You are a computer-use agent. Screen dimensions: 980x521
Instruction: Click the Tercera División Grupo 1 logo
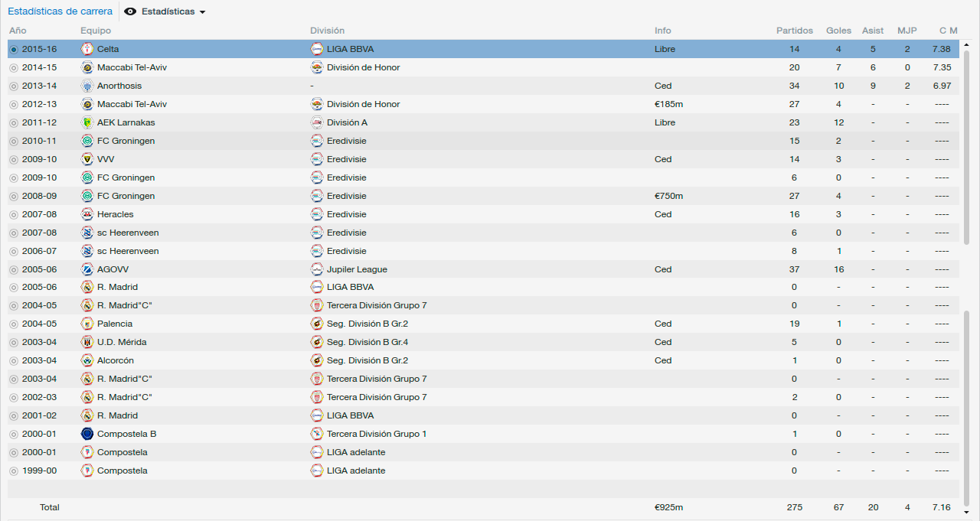pos(317,434)
